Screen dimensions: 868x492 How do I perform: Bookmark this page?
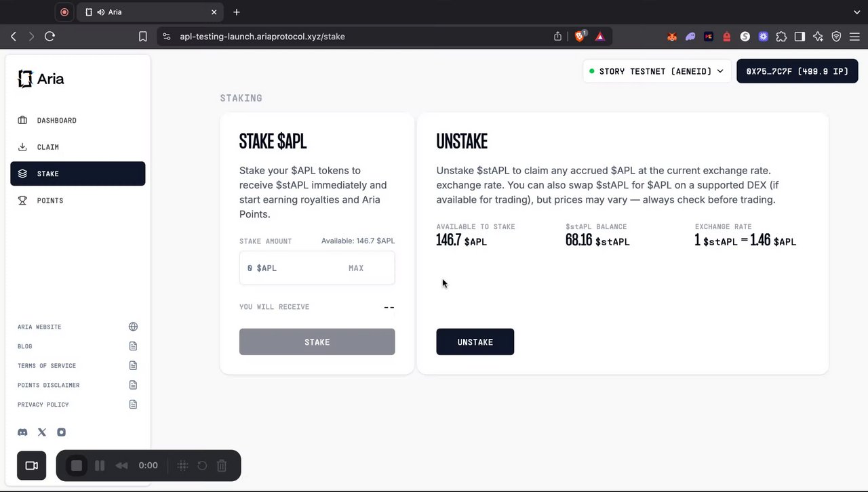(142, 37)
